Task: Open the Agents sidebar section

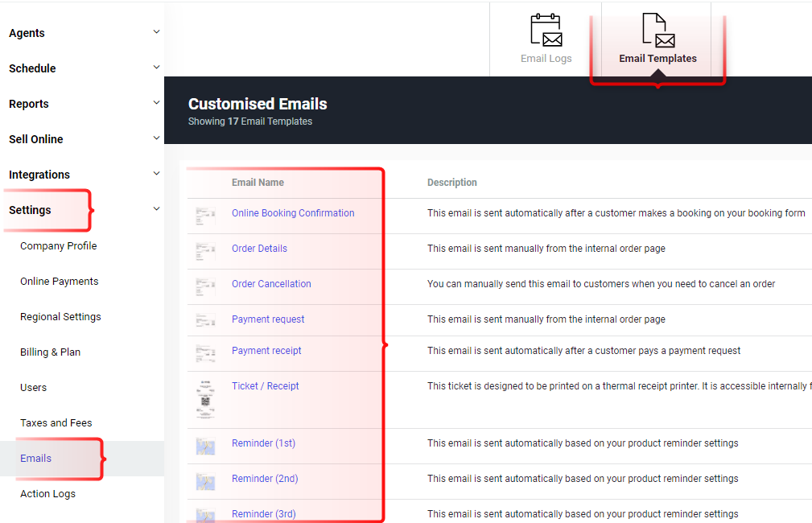Action: pyautogui.click(x=27, y=33)
